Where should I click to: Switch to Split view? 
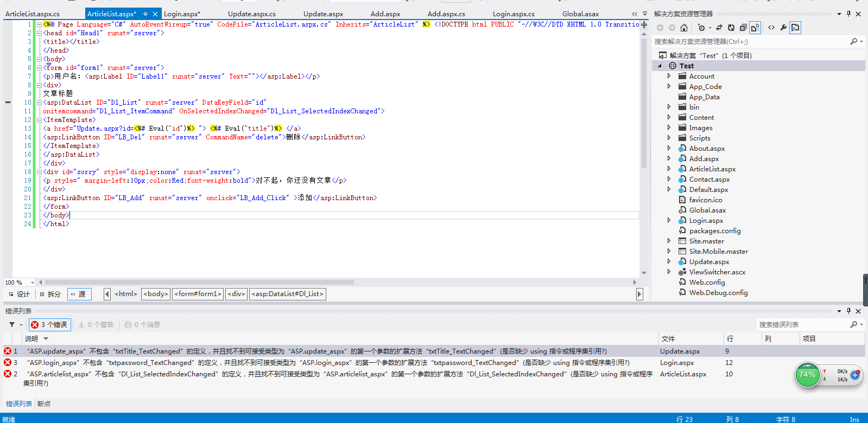50,294
